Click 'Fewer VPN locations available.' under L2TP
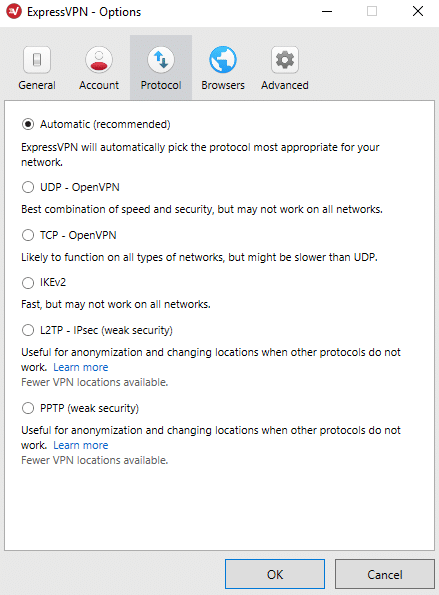439x595 pixels. [x=94, y=382]
